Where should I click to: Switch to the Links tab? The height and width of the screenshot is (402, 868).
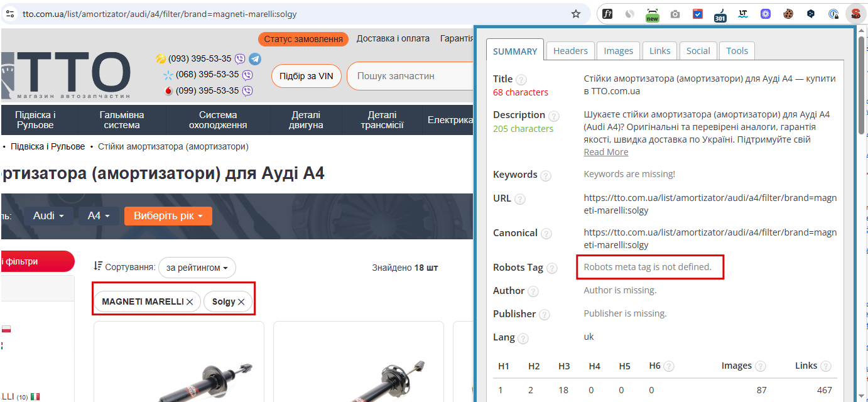click(x=660, y=51)
